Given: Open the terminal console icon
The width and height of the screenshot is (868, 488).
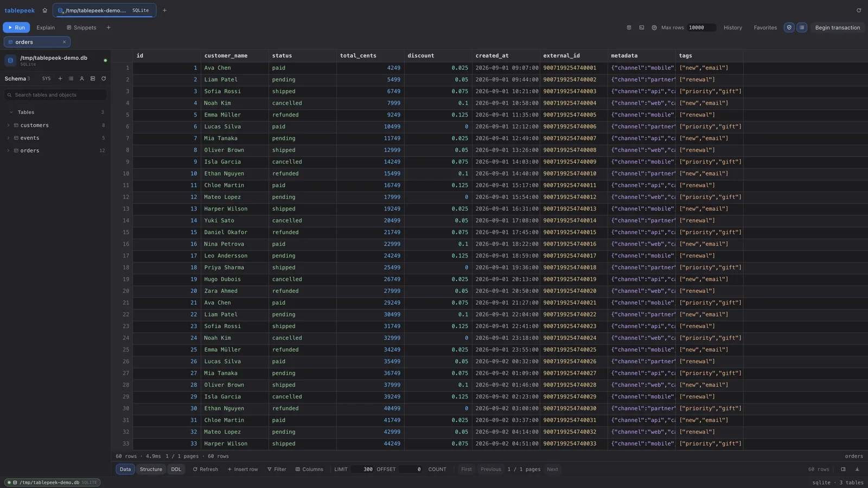Looking at the screenshot, I should (642, 28).
